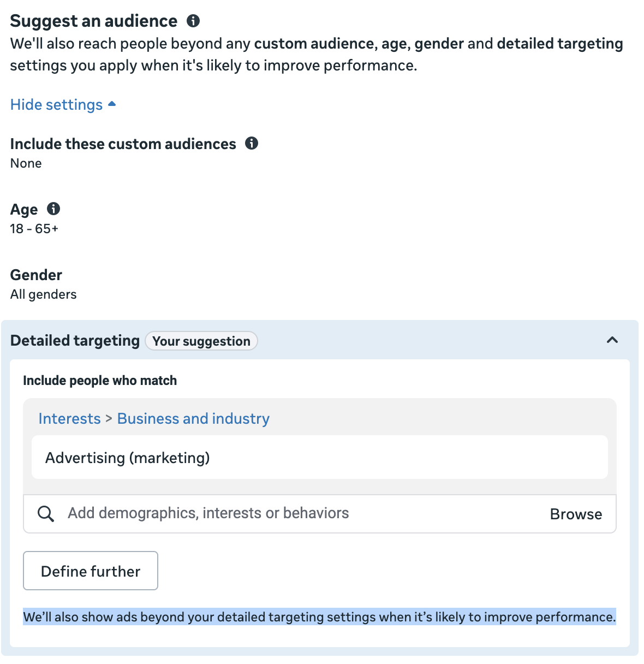Image resolution: width=644 pixels, height=664 pixels.
Task: Click the info icon next to custom audiences
Action: 252,144
